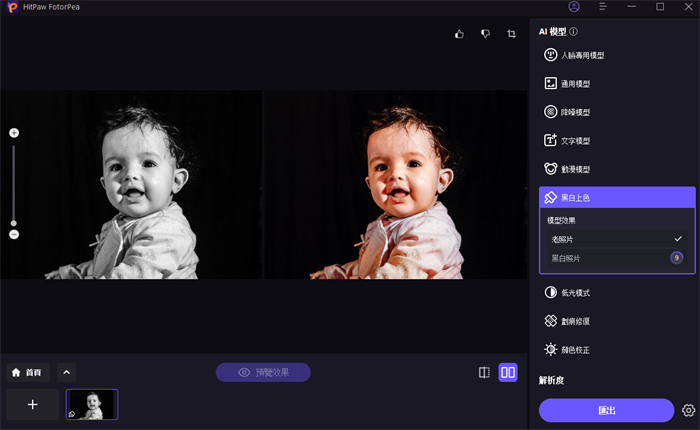Click the thumbs up feedback icon
Image resolution: width=700 pixels, height=430 pixels.
459,34
